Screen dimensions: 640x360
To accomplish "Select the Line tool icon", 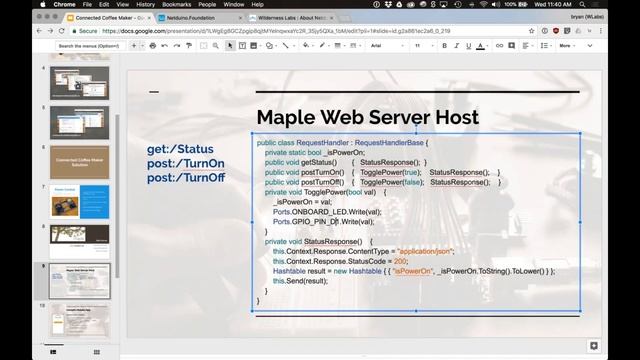I will pyautogui.click(x=285, y=46).
